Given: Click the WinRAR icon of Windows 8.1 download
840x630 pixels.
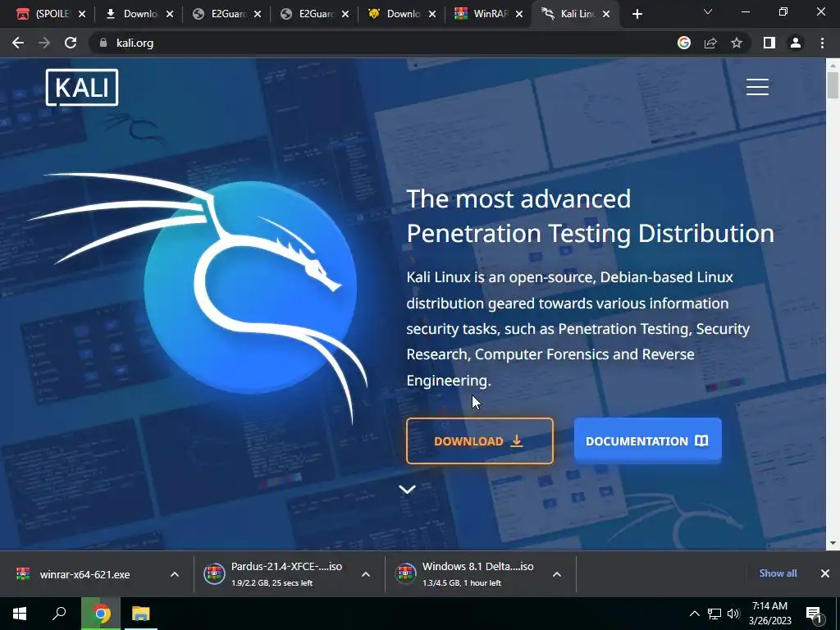Looking at the screenshot, I should [405, 574].
